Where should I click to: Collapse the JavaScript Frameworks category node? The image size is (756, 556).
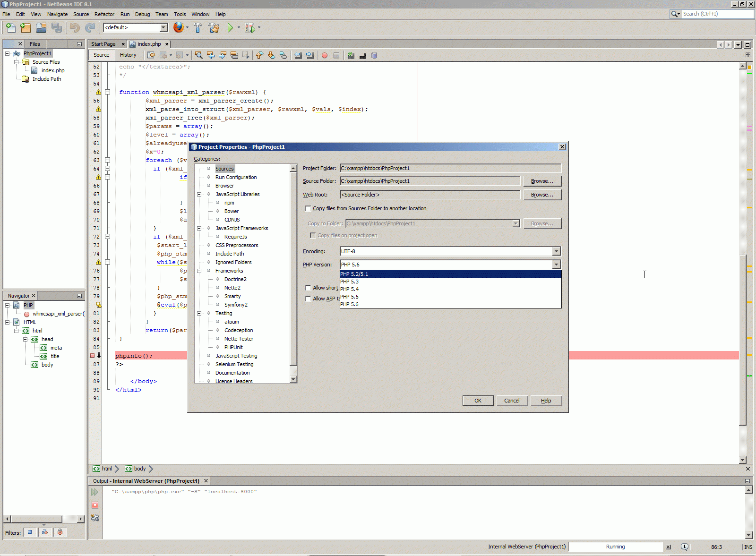click(199, 228)
